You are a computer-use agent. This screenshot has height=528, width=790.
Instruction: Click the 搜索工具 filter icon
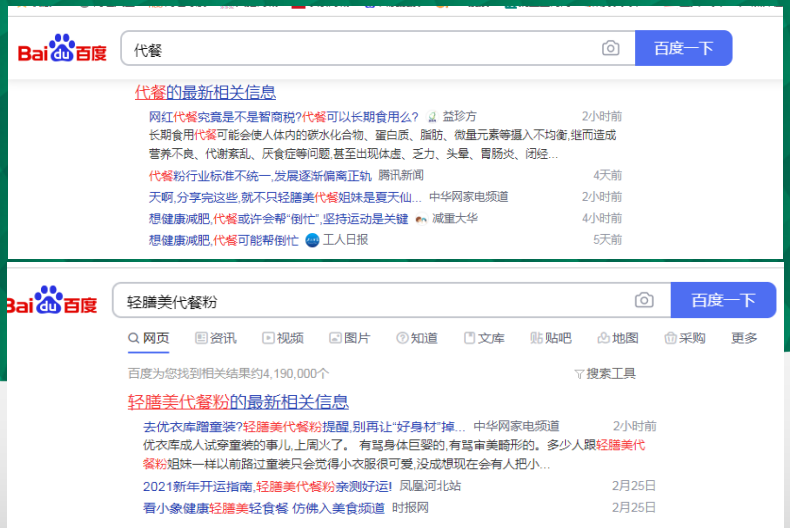(x=579, y=374)
